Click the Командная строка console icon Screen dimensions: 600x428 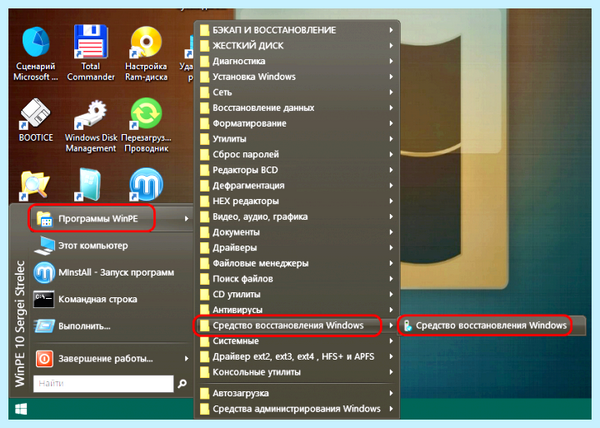point(44,299)
